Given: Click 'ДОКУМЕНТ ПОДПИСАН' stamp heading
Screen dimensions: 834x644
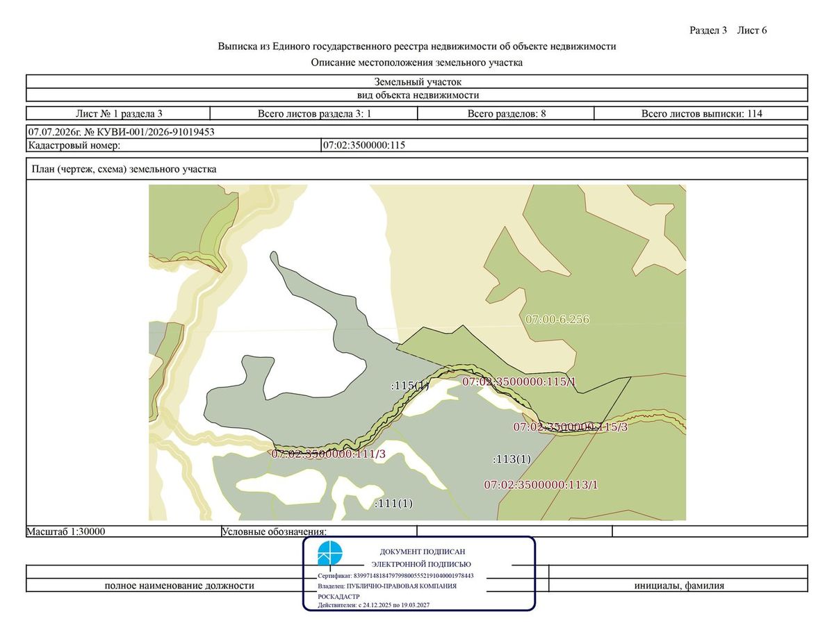Looking at the screenshot, I should pyautogui.click(x=423, y=552).
